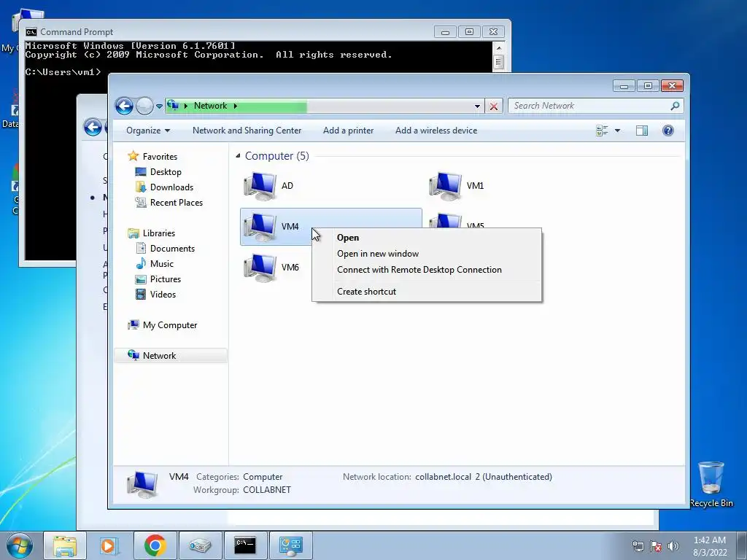This screenshot has width=747, height=560.
Task: Click the Action Center flag icon
Action: click(x=656, y=546)
